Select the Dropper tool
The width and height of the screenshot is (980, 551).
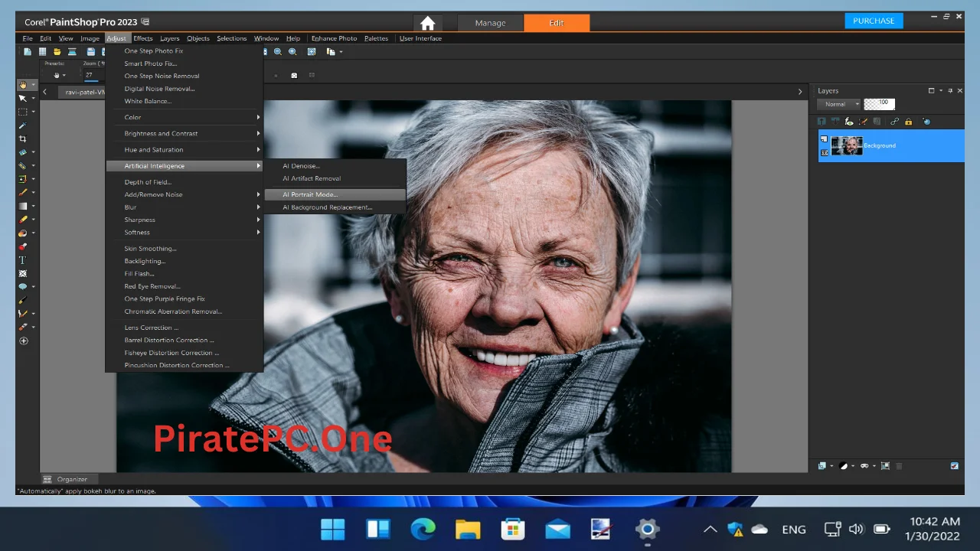(x=23, y=125)
